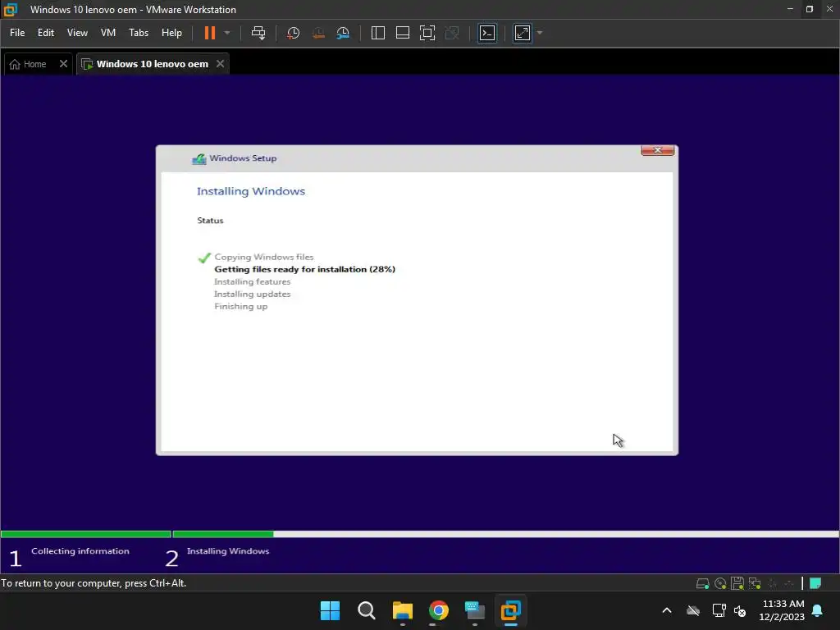This screenshot has height=630, width=840.
Task: Click 'Getting files ready for installation' status
Action: coord(304,269)
